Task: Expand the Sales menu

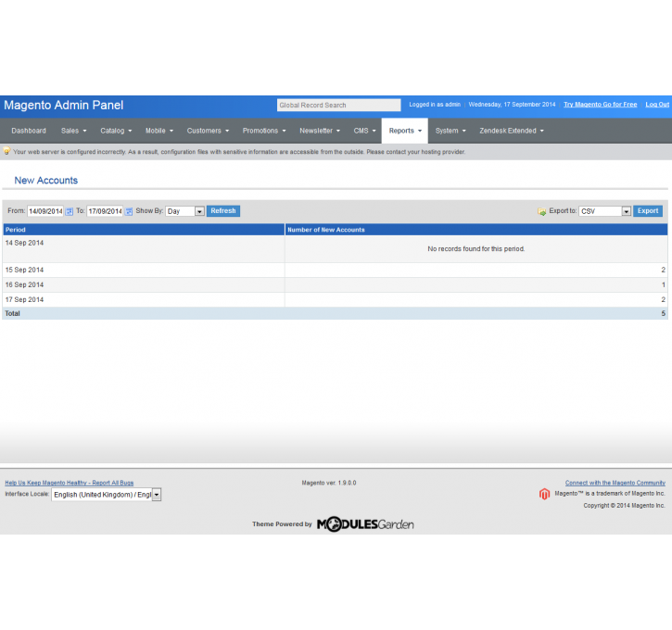Action: tap(74, 131)
